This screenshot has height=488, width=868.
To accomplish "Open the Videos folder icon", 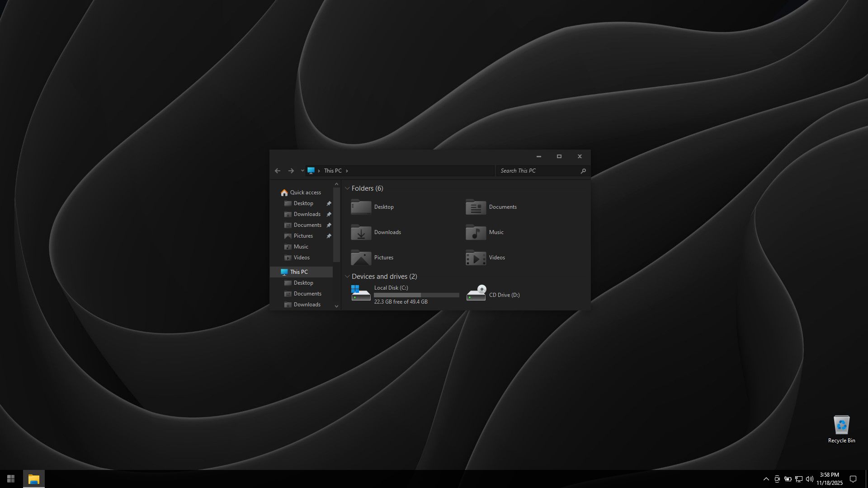I will [476, 258].
